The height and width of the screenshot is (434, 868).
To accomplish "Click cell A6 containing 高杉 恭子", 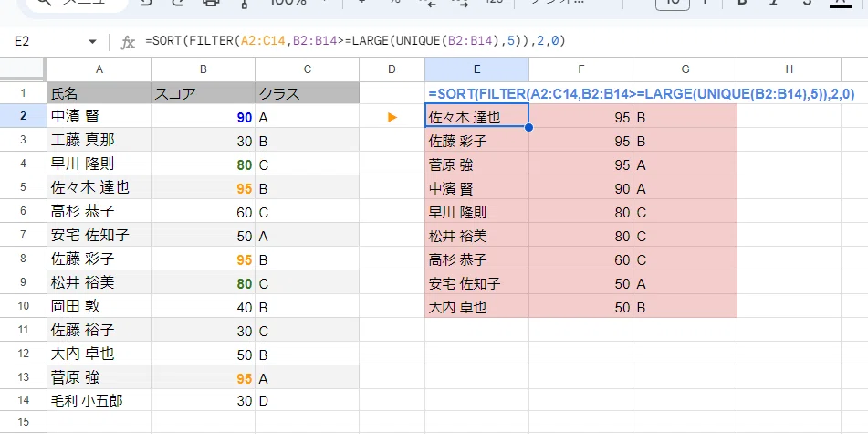I will point(99,212).
